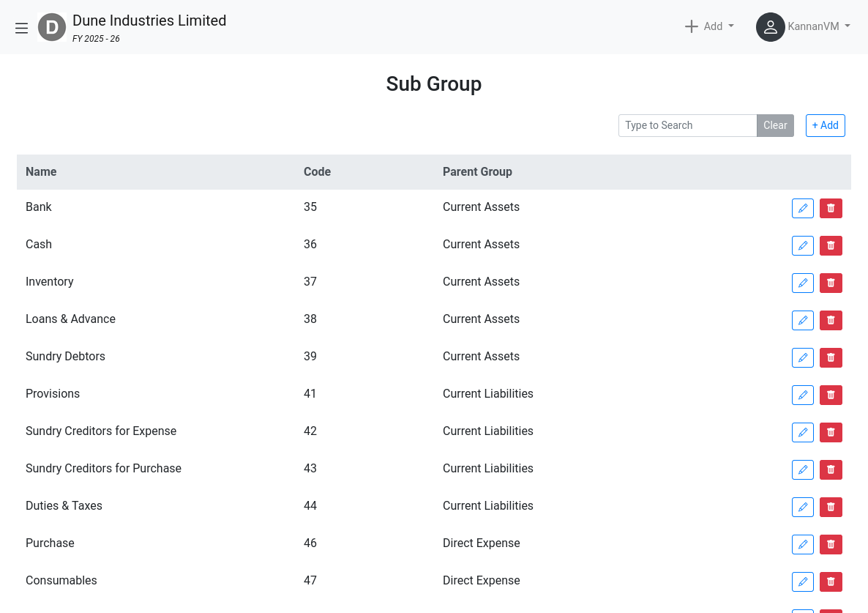The width and height of the screenshot is (868, 613).
Task: Delete the Duties & Taxes row
Action: pos(831,508)
